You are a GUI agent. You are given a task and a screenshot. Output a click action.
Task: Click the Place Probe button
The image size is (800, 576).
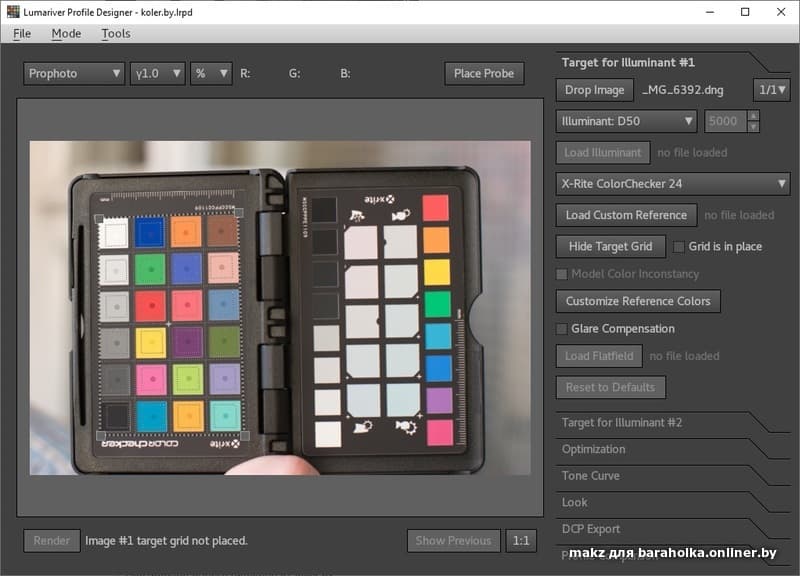pos(484,73)
